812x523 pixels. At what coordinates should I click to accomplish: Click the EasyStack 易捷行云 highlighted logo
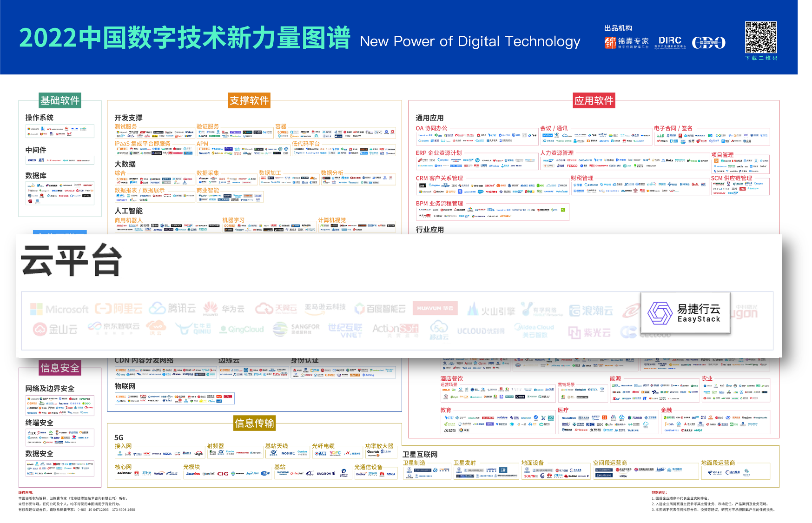(685, 312)
